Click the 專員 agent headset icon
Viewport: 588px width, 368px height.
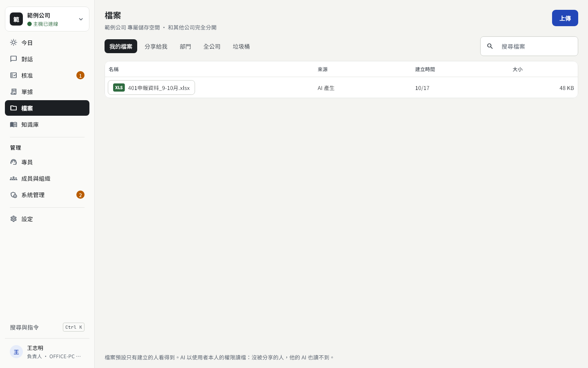point(13,162)
